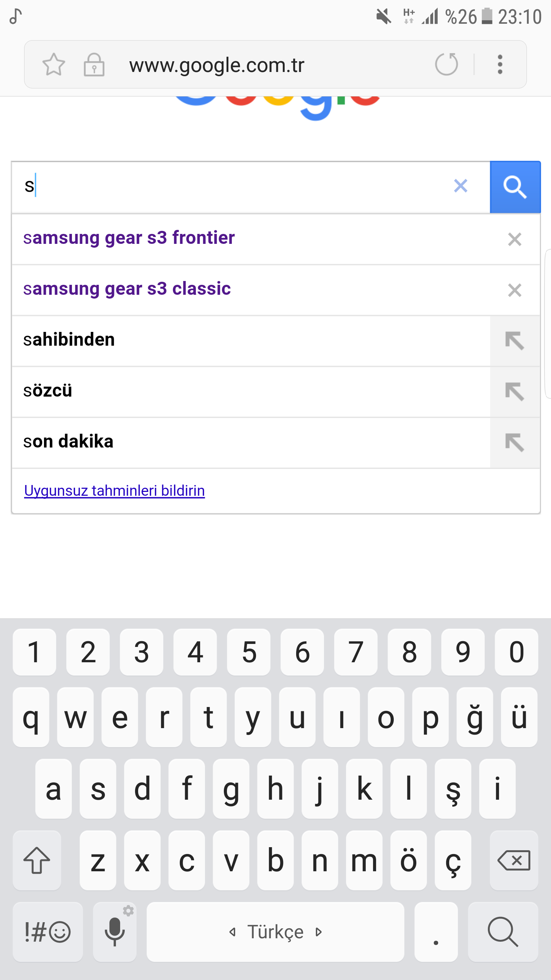The image size is (551, 980).
Task: Open the browser three-dot menu
Action: point(500,64)
